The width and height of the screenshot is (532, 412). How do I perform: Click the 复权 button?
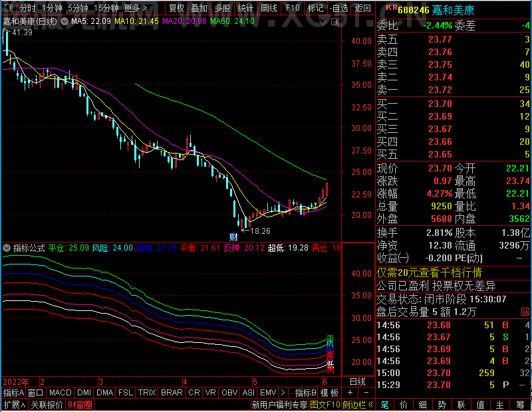pos(176,8)
